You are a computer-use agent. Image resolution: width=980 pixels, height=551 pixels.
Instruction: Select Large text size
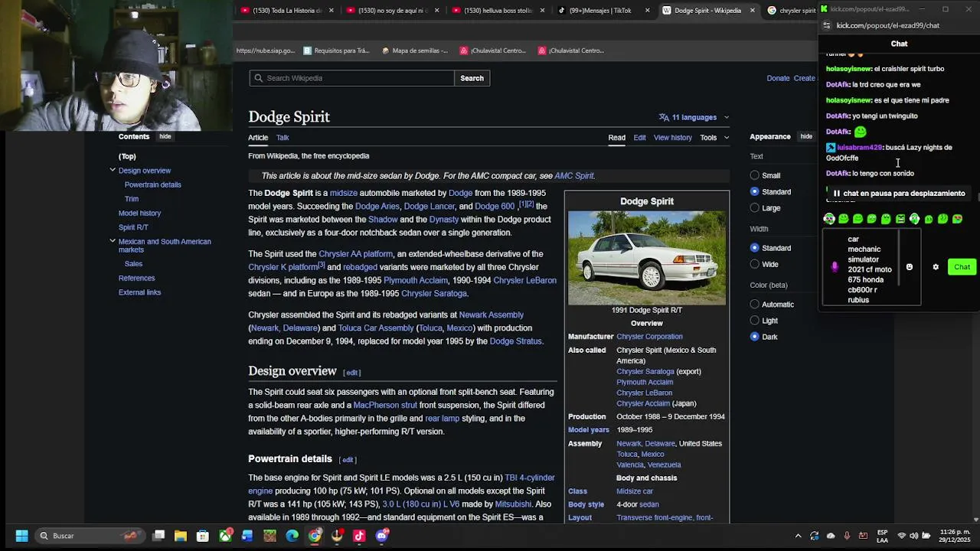(755, 207)
